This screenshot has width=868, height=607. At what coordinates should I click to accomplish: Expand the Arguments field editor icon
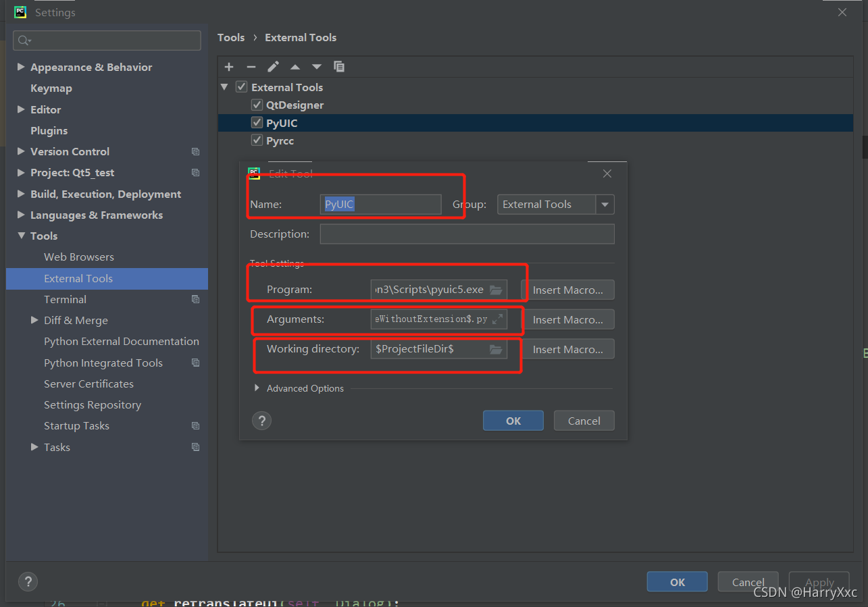(x=497, y=319)
